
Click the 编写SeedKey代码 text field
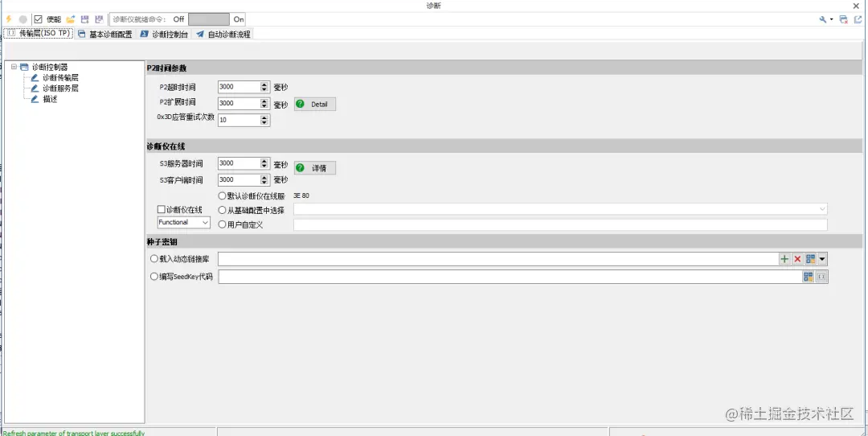click(510, 277)
